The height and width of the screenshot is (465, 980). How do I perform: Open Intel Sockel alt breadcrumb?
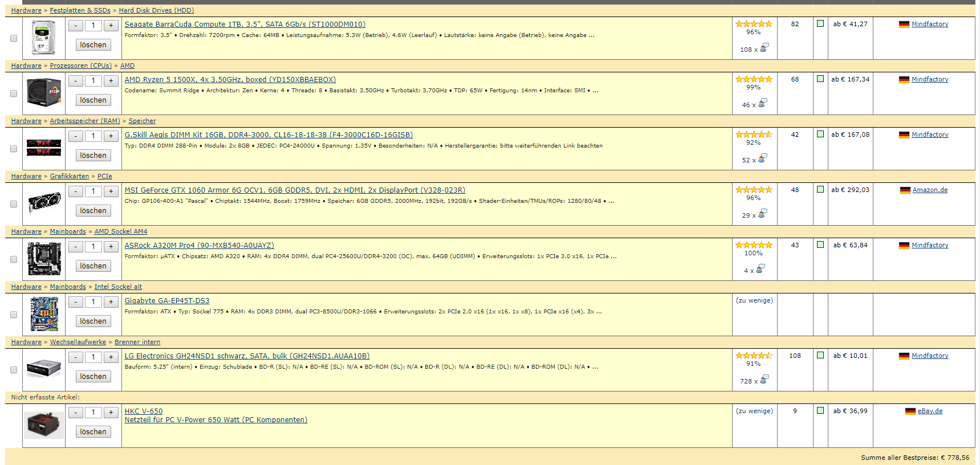tap(118, 287)
